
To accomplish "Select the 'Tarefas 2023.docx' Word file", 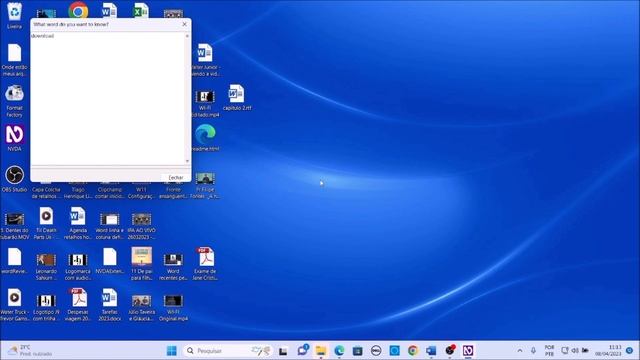I will (110, 305).
